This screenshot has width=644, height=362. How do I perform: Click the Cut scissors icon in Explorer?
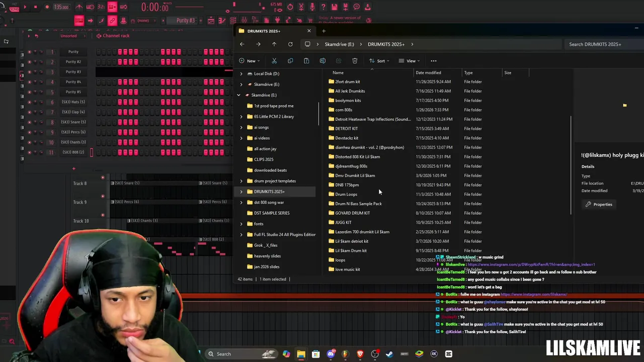[x=274, y=61]
